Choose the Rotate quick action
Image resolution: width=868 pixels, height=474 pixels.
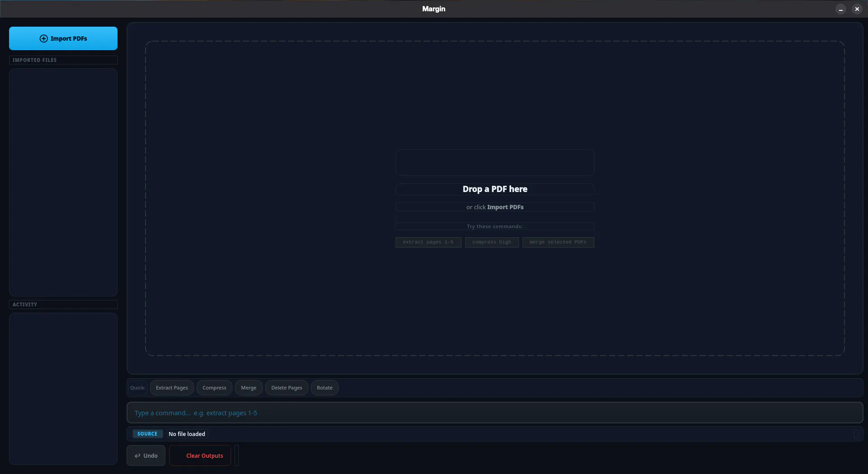coord(325,388)
